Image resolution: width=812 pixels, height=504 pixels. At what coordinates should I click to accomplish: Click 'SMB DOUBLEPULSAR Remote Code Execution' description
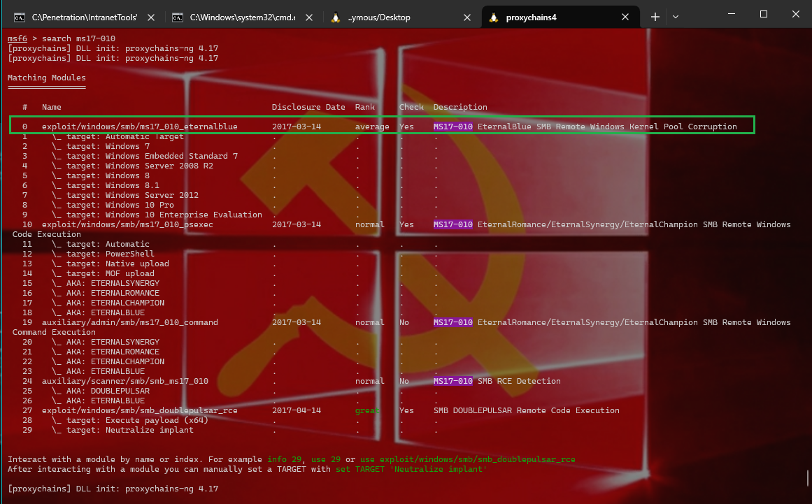pyautogui.click(x=526, y=410)
